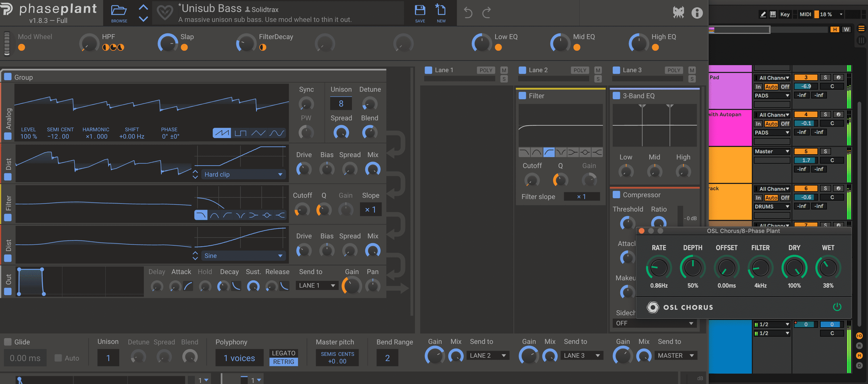Choose low-pass shape in Group filter

coord(201,215)
